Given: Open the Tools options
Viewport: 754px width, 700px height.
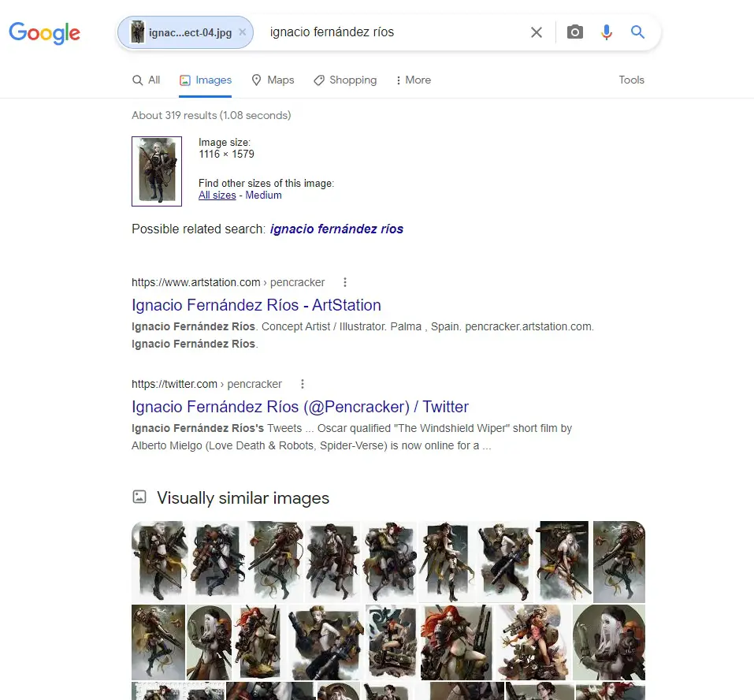Looking at the screenshot, I should click(x=631, y=80).
